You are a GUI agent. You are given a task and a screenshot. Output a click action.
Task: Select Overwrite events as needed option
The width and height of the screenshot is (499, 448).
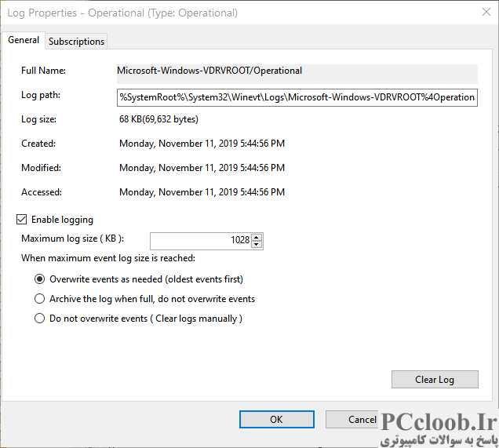39,279
